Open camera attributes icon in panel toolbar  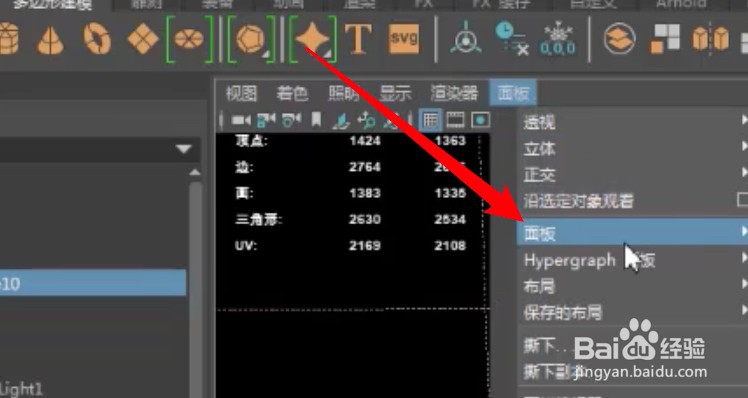point(291,120)
